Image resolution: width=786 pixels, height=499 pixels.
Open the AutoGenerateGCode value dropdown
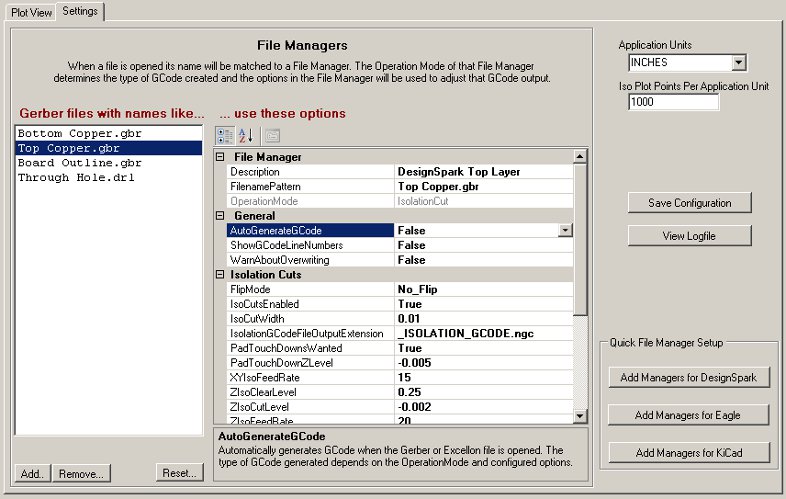pos(566,231)
